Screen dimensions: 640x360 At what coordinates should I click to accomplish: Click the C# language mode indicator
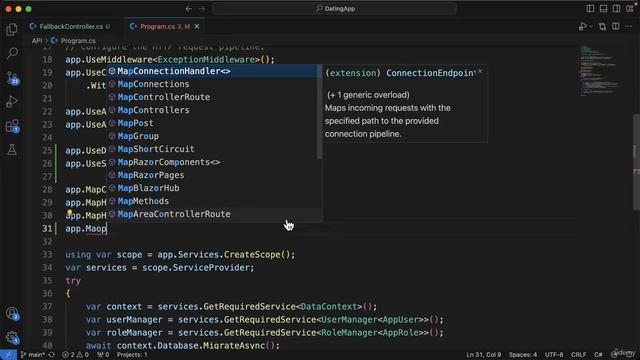coord(598,355)
